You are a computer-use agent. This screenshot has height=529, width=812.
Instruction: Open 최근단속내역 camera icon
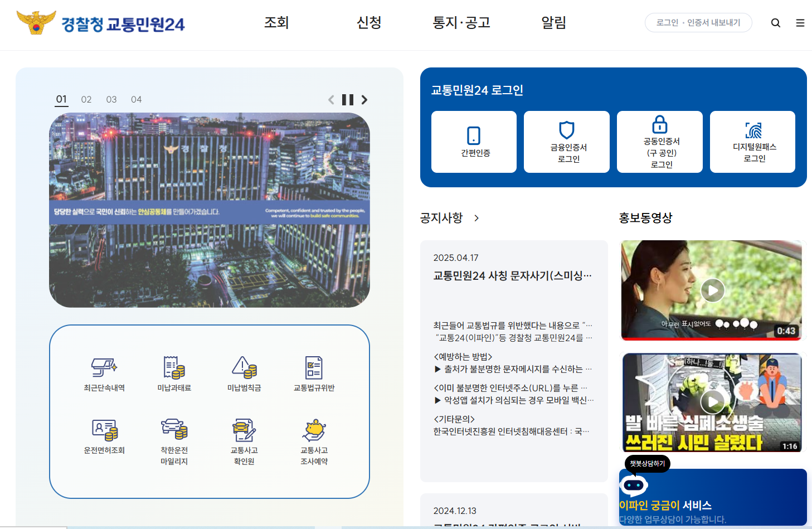[x=104, y=368]
